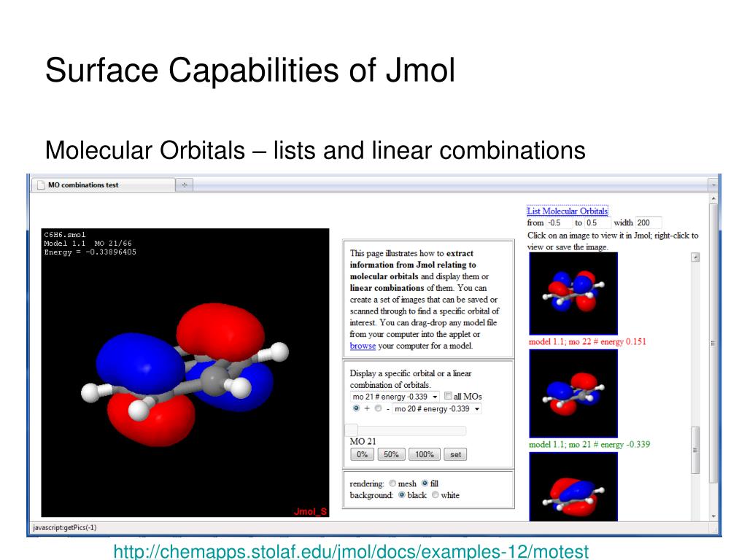The width and height of the screenshot is (747, 560).
Task: Click the Jmol_S logo in the applet
Action: [x=310, y=511]
